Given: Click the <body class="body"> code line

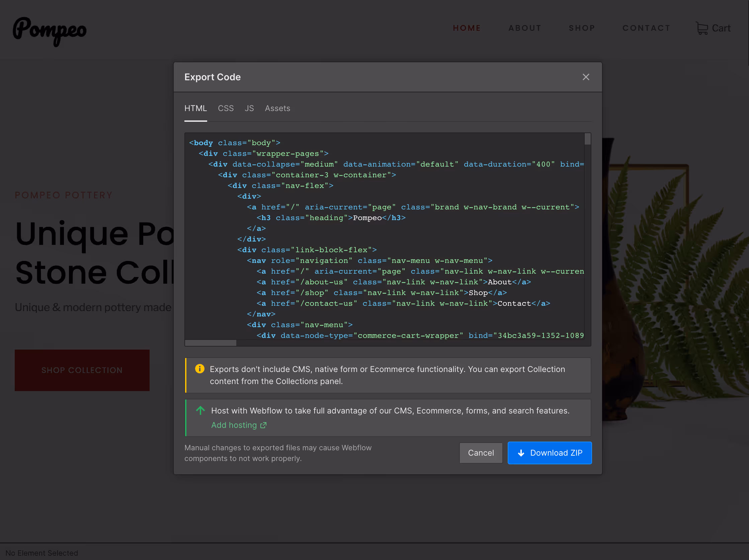Looking at the screenshot, I should [235, 143].
